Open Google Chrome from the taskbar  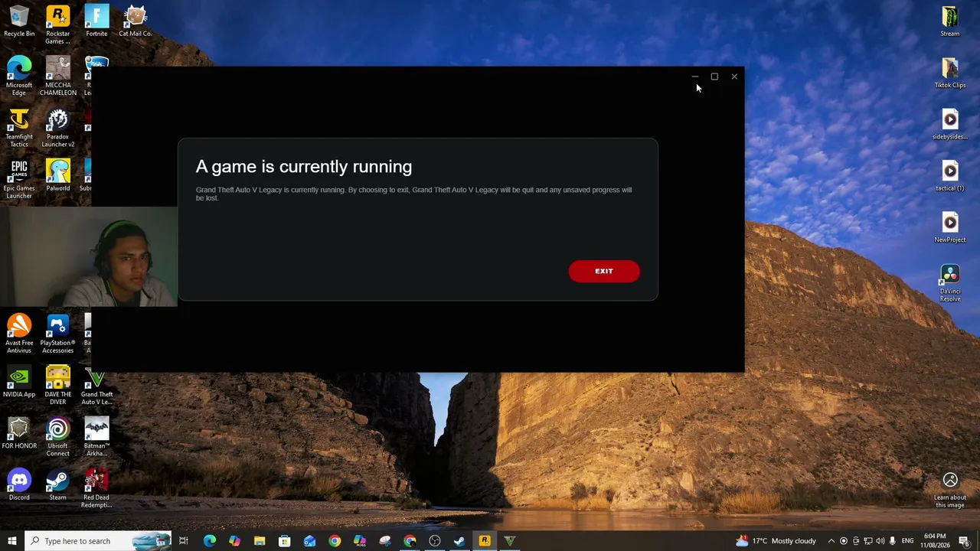pyautogui.click(x=335, y=541)
